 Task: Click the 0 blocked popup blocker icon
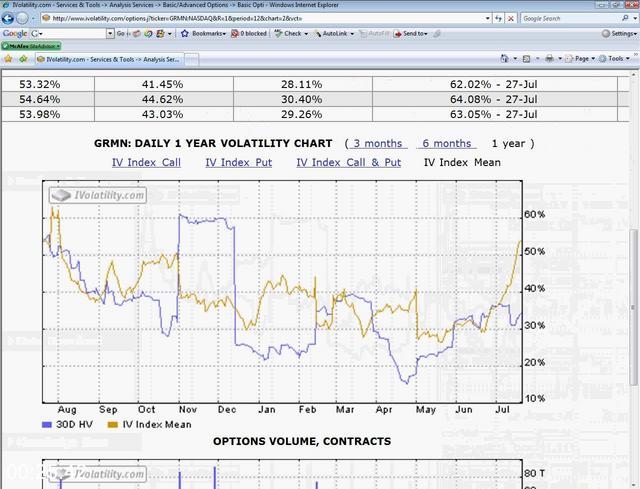tap(235, 33)
